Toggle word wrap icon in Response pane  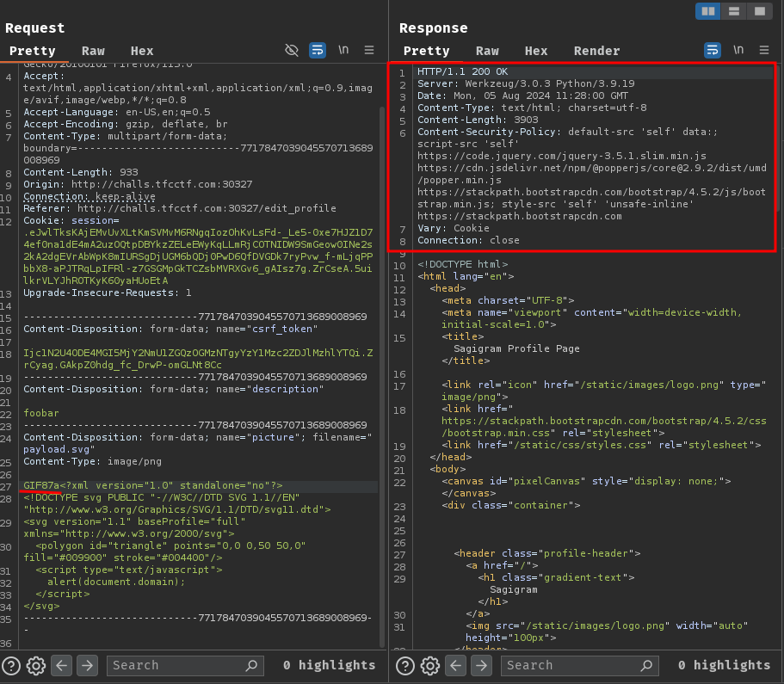[x=713, y=50]
